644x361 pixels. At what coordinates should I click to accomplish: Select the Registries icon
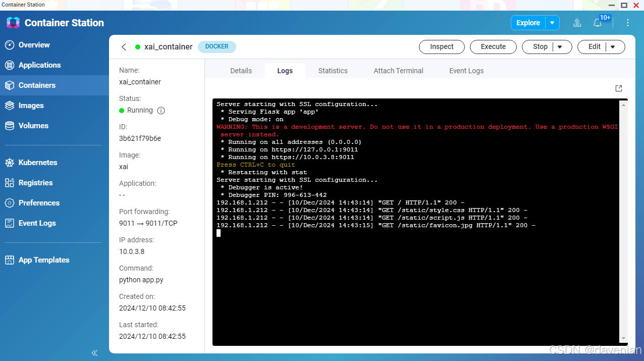click(x=9, y=183)
